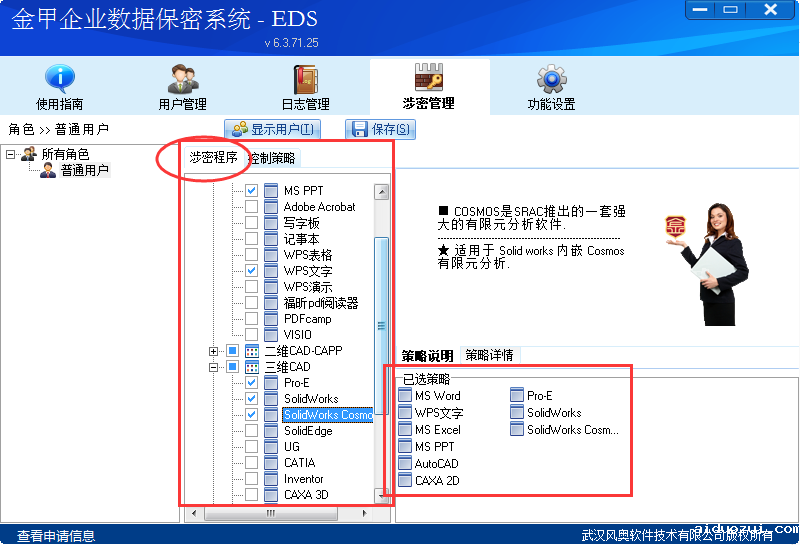This screenshot has height=545, width=800.
Task: Click Adobe Acrobat program icon
Action: click(x=271, y=207)
